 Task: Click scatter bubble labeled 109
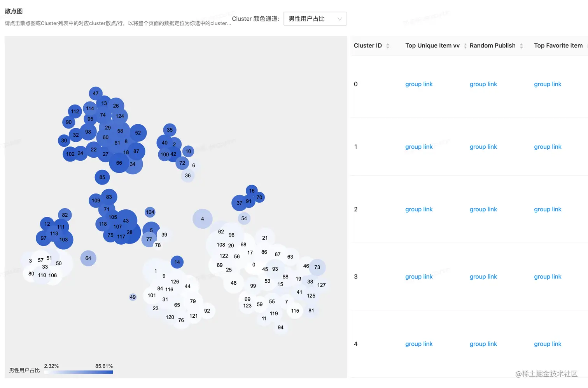tap(96, 201)
